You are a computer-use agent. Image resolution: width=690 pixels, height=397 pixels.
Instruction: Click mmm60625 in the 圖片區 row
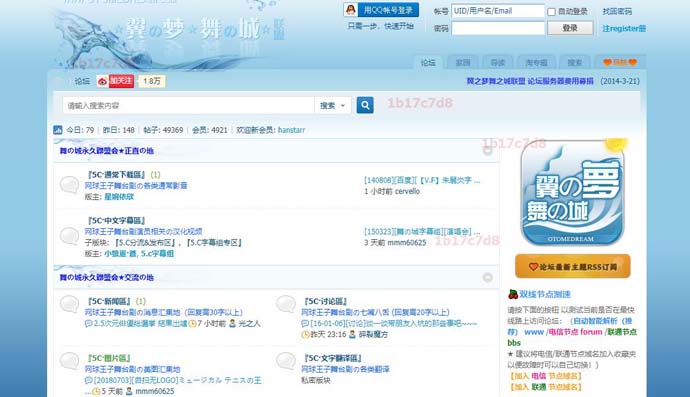(155, 391)
